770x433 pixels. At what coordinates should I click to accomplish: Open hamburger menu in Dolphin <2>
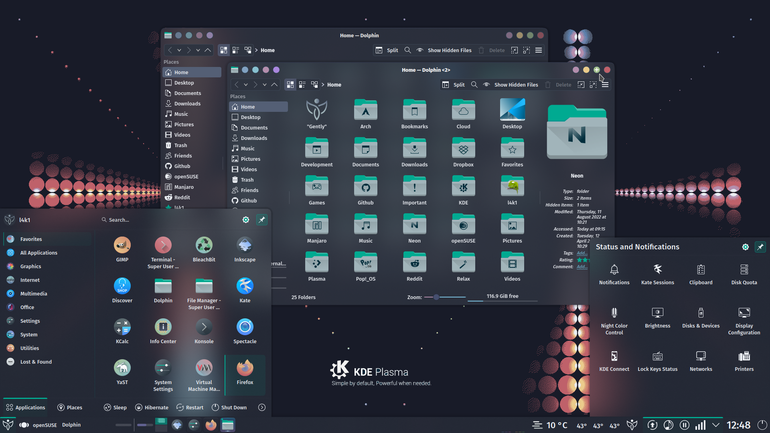(x=605, y=84)
